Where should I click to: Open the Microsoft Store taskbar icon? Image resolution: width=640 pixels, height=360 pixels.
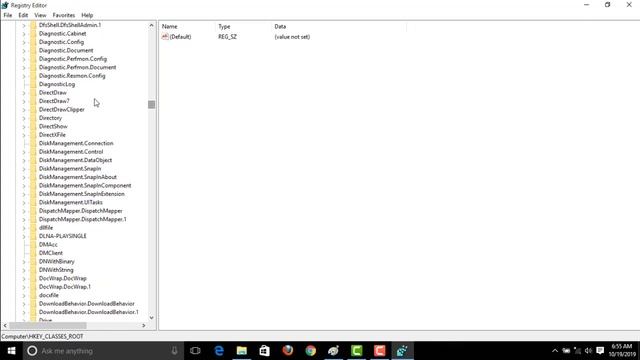pos(264,351)
